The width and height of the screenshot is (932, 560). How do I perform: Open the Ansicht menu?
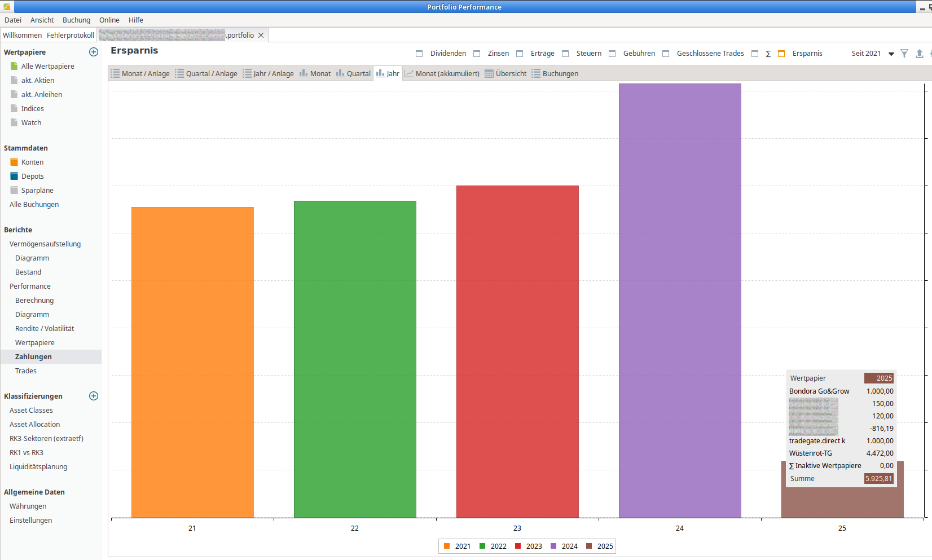click(42, 20)
